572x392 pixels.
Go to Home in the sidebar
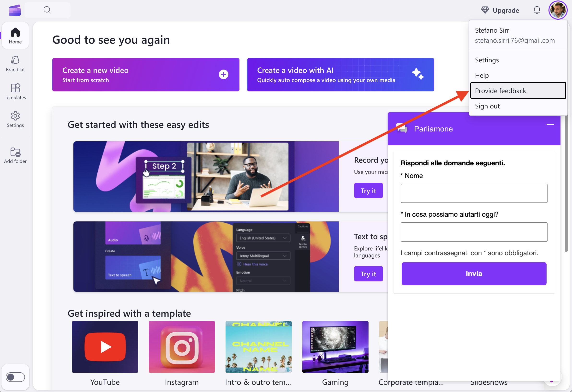click(15, 36)
